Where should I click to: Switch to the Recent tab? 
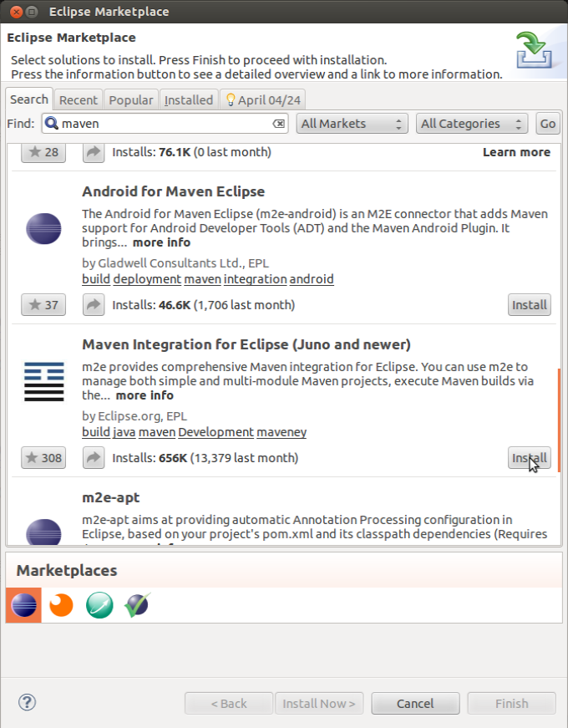click(x=79, y=99)
